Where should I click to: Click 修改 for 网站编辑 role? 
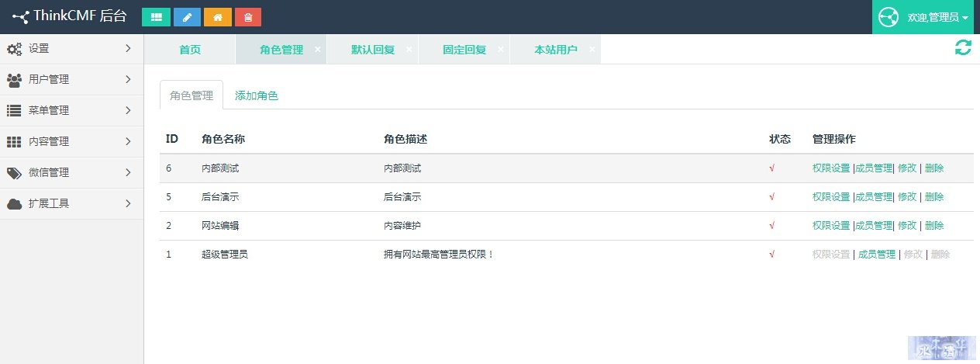coord(907,225)
